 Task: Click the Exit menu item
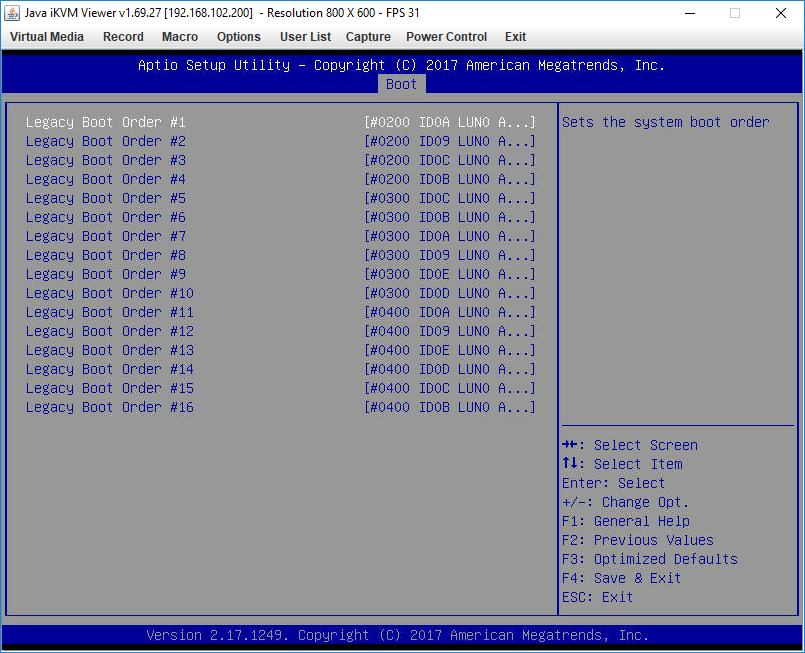[515, 37]
